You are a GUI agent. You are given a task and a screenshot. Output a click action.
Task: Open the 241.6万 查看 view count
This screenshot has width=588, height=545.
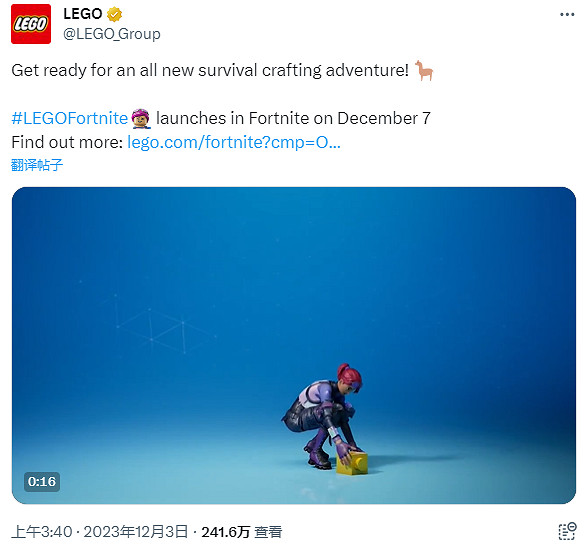(242, 532)
